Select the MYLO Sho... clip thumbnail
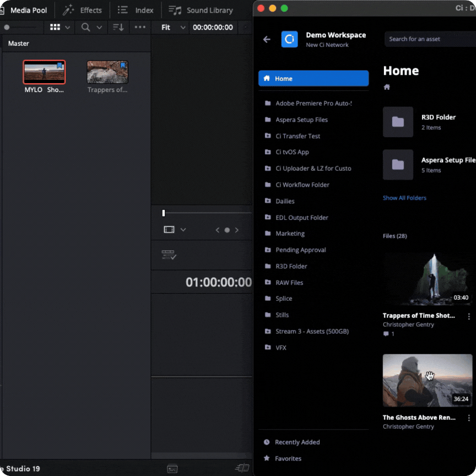 click(44, 72)
